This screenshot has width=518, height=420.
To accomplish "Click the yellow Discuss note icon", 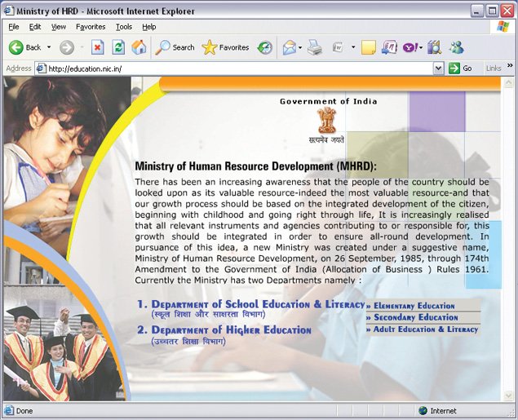I will point(369,48).
